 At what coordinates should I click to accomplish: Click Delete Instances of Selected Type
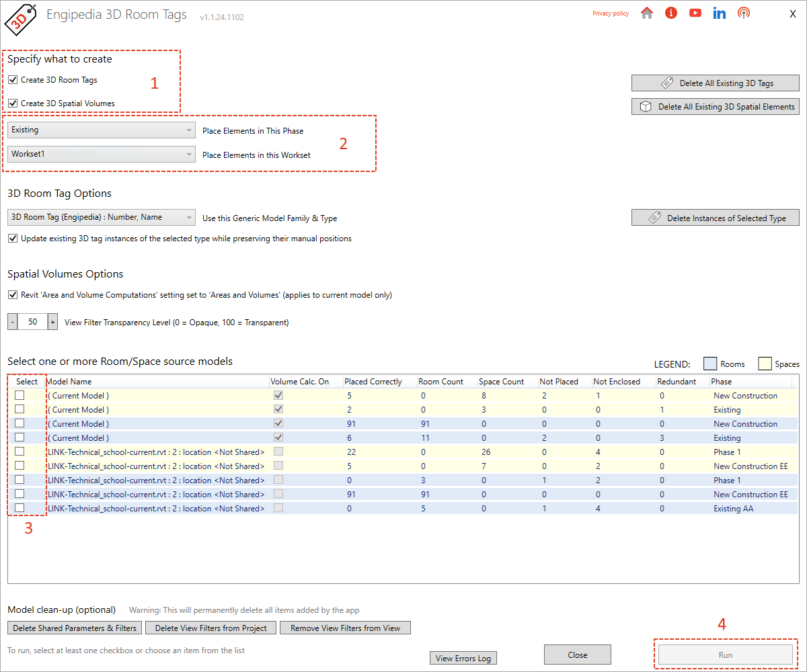coord(716,218)
